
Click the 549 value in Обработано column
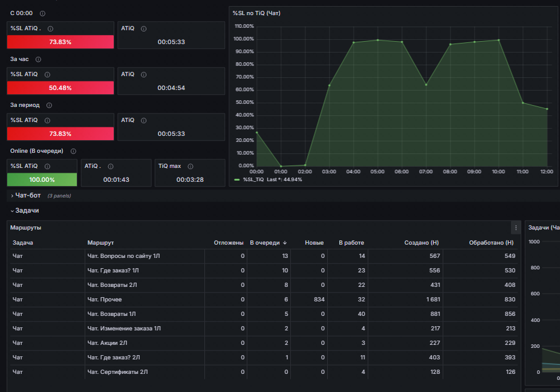pyautogui.click(x=510, y=256)
